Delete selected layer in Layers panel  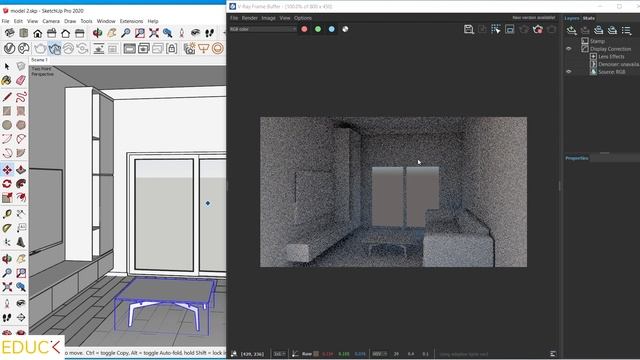[x=585, y=30]
